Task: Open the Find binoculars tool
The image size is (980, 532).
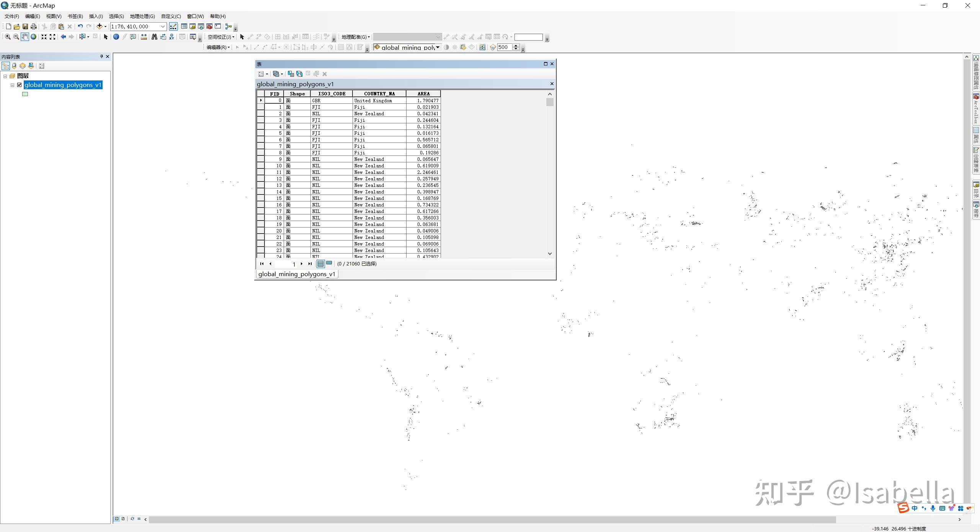Action: pos(154,37)
